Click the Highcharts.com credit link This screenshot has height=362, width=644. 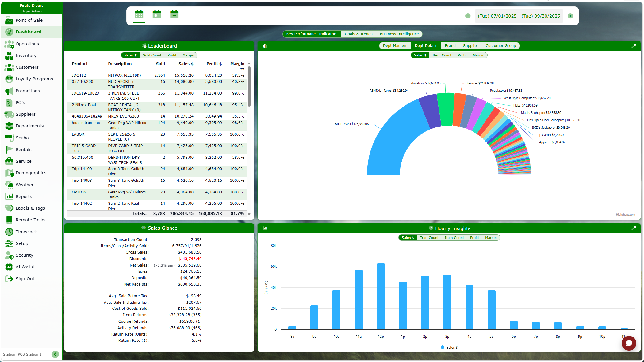pyautogui.click(x=625, y=215)
